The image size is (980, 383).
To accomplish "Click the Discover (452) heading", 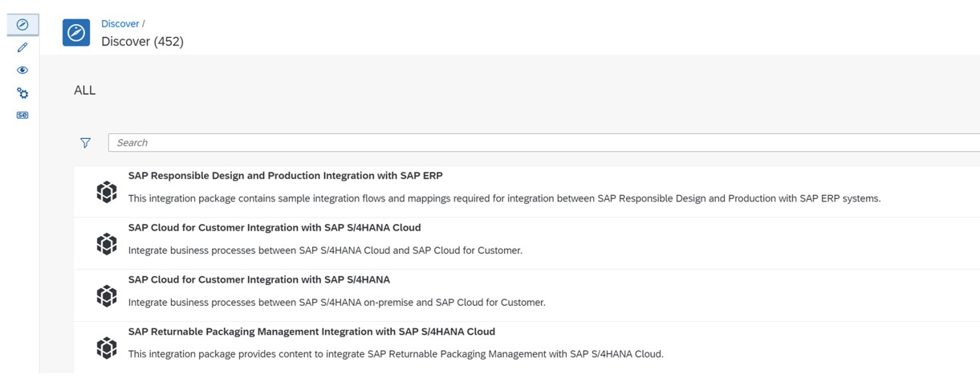I will tap(142, 41).
